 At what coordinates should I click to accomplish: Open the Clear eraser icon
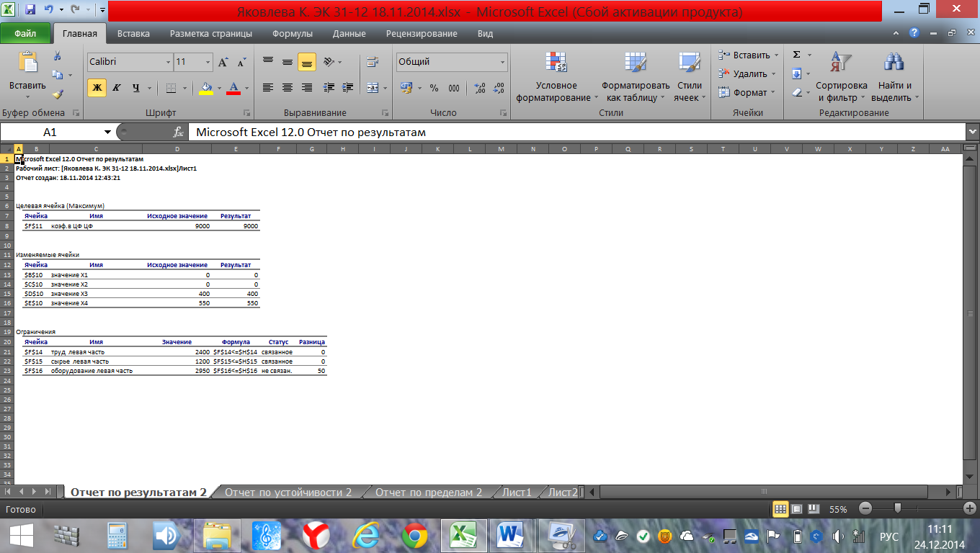click(x=797, y=93)
